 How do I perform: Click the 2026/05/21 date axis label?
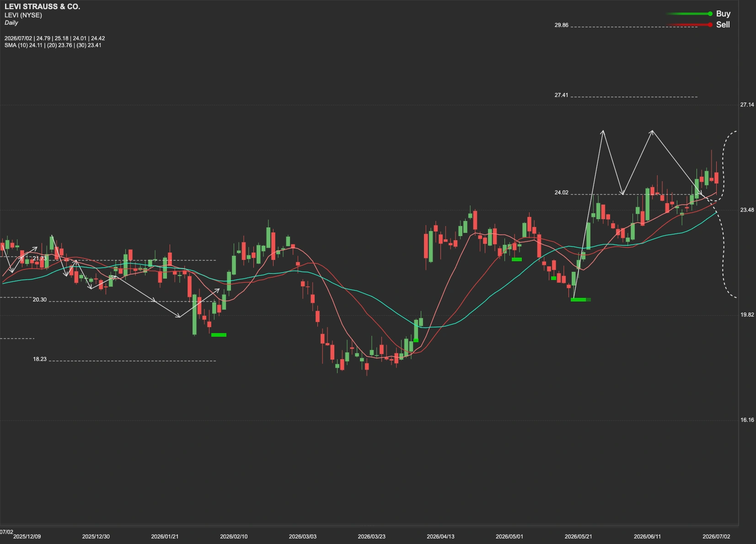tap(578, 537)
